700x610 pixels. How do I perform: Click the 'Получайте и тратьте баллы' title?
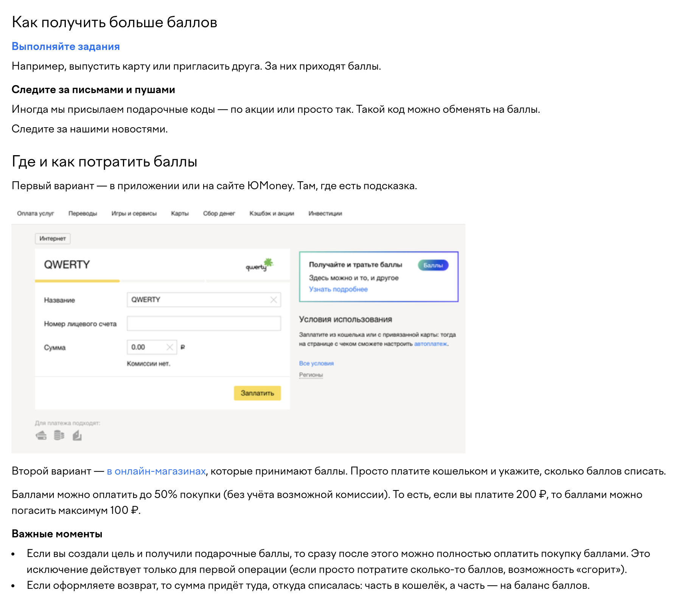click(355, 265)
